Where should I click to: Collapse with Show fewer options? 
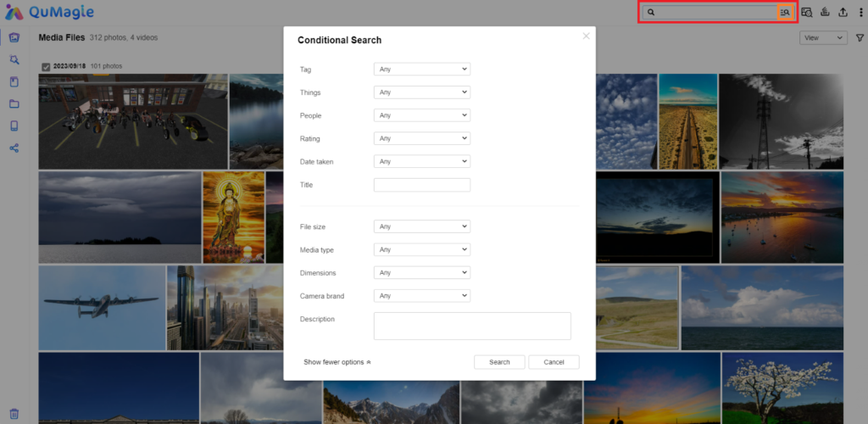point(337,362)
